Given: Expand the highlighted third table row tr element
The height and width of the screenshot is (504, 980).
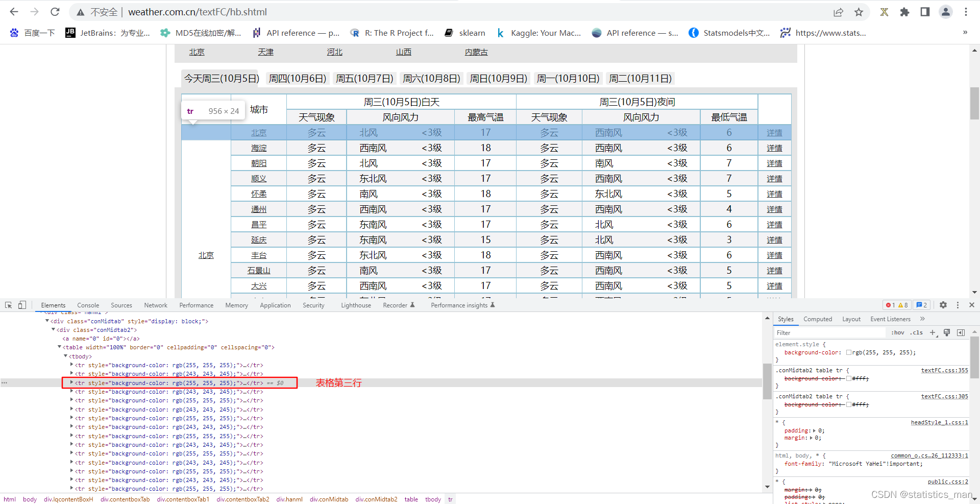Looking at the screenshot, I should click(x=71, y=382).
